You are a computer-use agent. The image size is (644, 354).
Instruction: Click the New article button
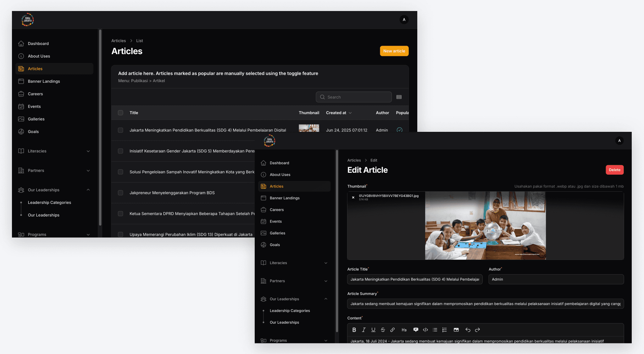pos(394,51)
